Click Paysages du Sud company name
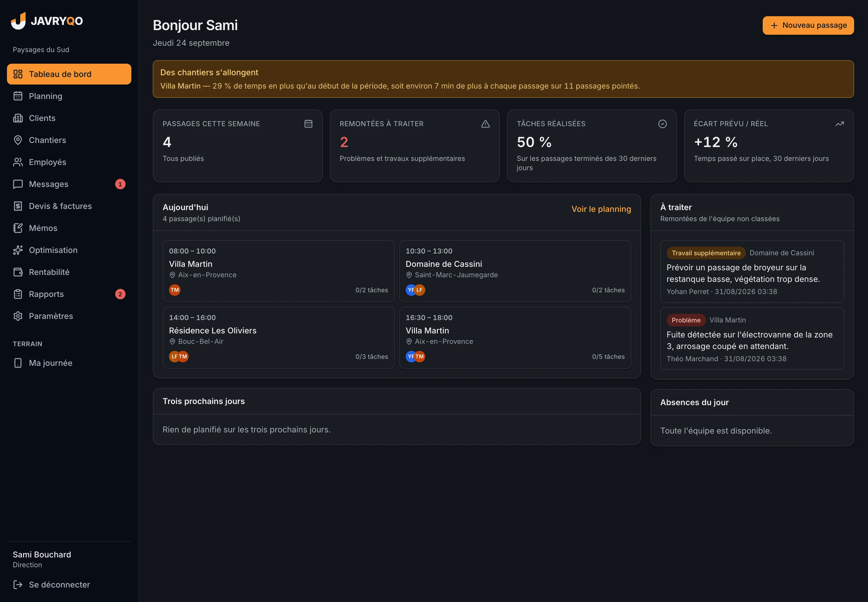The image size is (868, 602). (41, 49)
